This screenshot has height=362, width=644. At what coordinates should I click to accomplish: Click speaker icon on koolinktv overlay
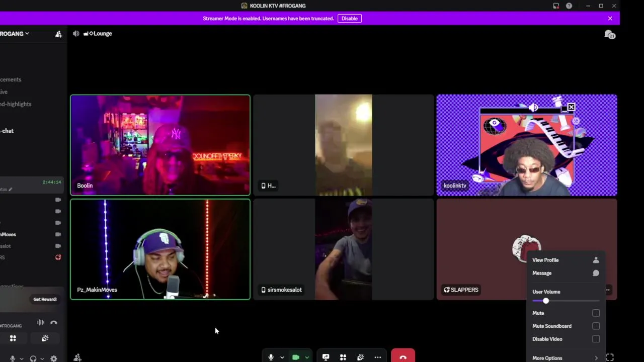coord(533,107)
